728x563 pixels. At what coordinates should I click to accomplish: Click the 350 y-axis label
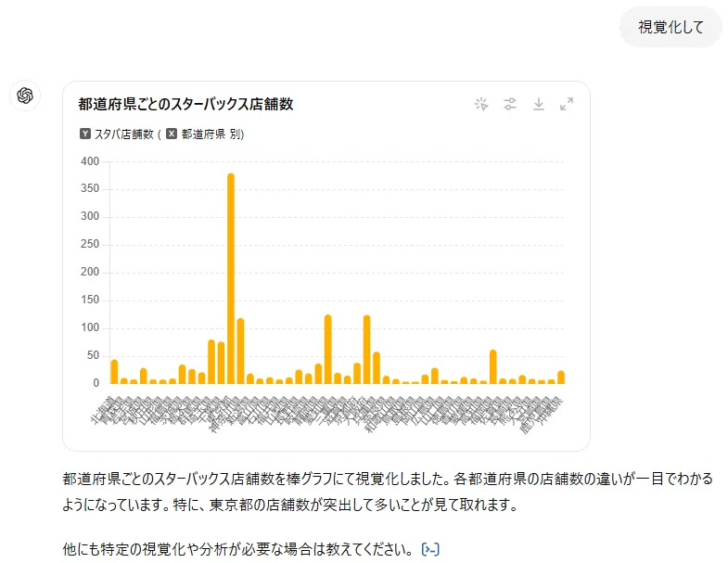tap(90, 188)
